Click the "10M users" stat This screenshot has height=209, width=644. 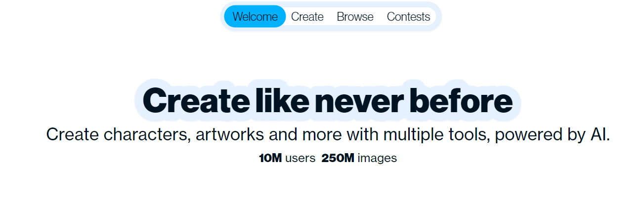point(287,158)
